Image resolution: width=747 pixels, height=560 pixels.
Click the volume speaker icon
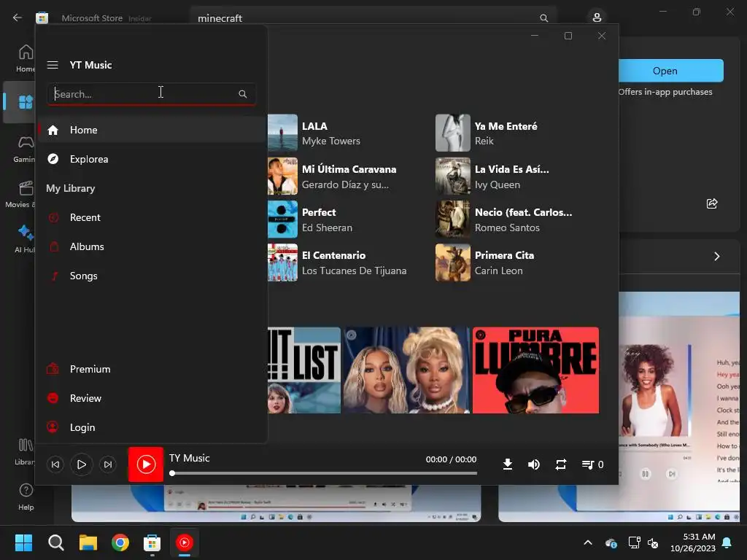[534, 464]
